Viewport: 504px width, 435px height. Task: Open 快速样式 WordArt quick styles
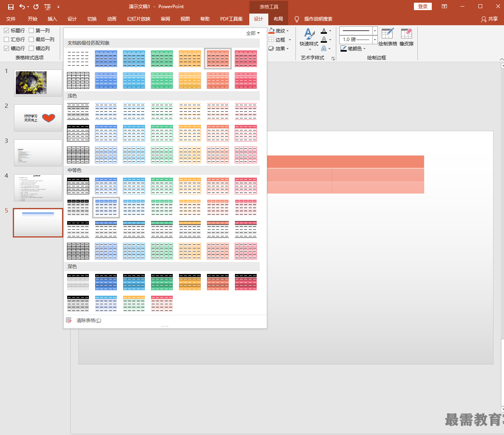click(309, 39)
